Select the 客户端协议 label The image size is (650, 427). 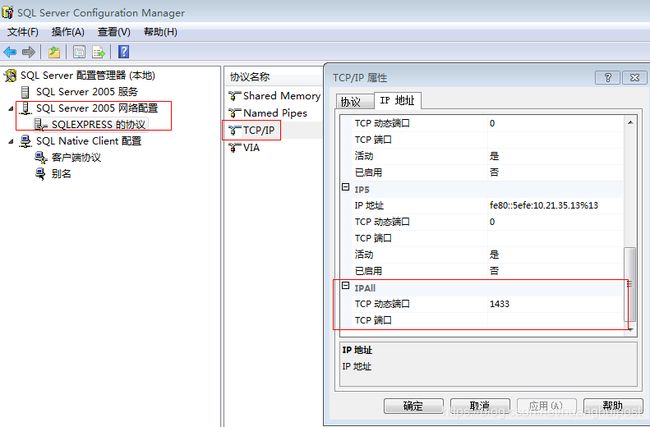coord(76,158)
